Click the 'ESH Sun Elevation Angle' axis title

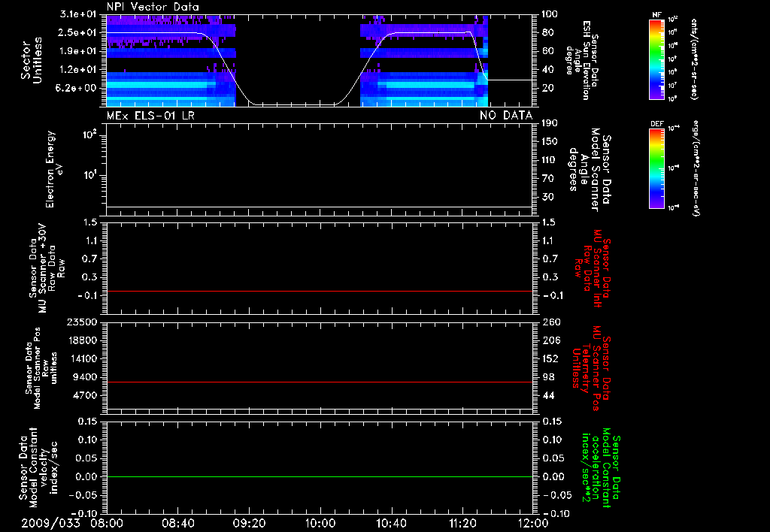(x=581, y=60)
